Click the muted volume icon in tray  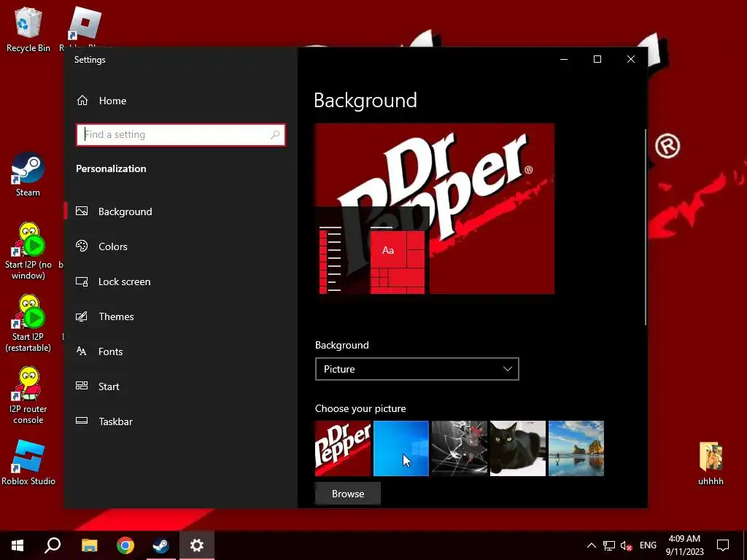(627, 545)
